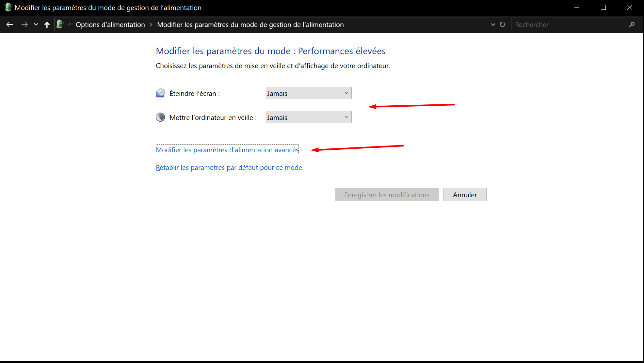Close the power options window
The width and height of the screenshot is (644, 363).
630,8
